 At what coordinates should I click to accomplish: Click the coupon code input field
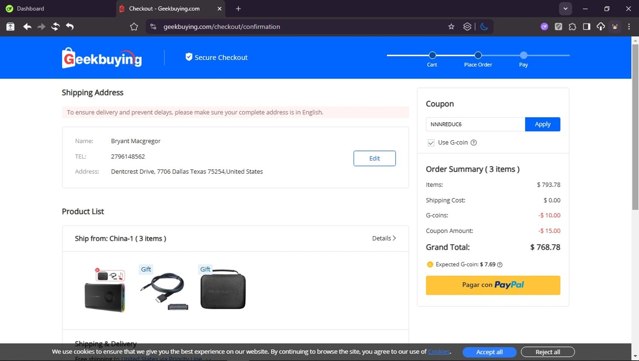tap(475, 124)
